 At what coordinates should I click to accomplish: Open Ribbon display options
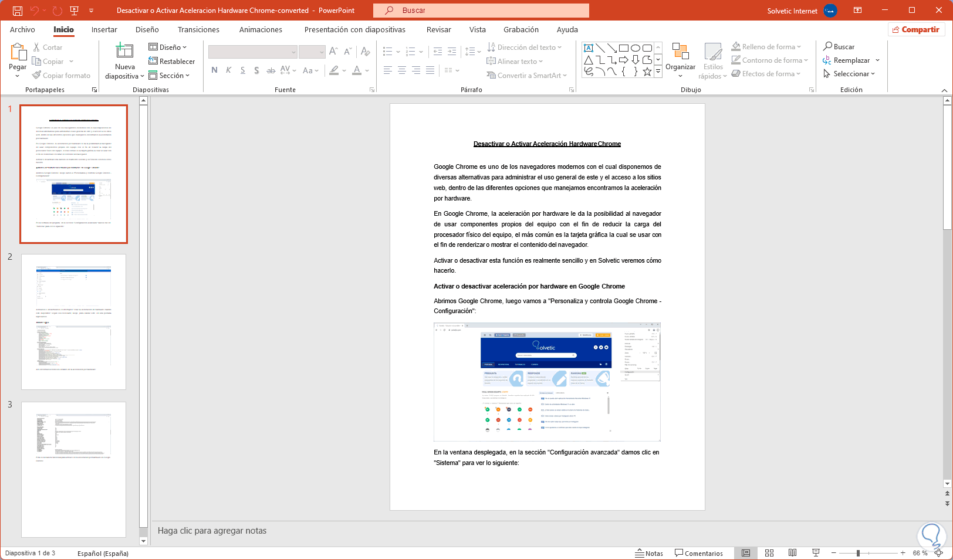coord(857,11)
